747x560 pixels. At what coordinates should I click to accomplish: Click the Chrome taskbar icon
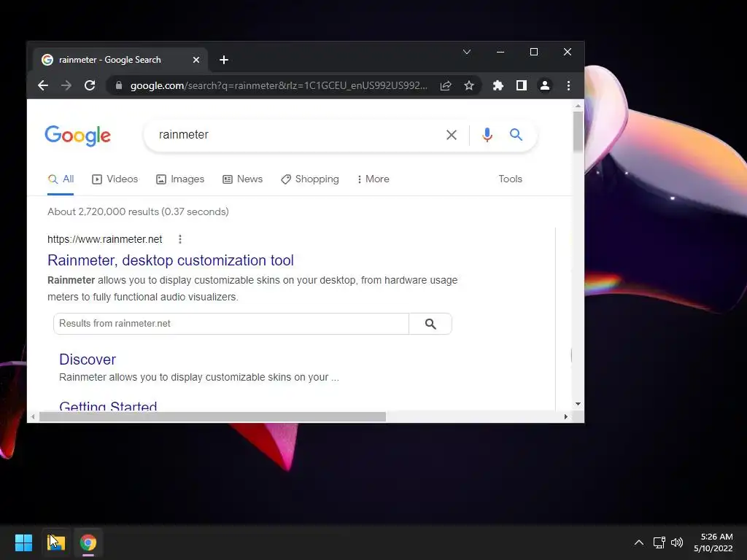click(x=88, y=542)
